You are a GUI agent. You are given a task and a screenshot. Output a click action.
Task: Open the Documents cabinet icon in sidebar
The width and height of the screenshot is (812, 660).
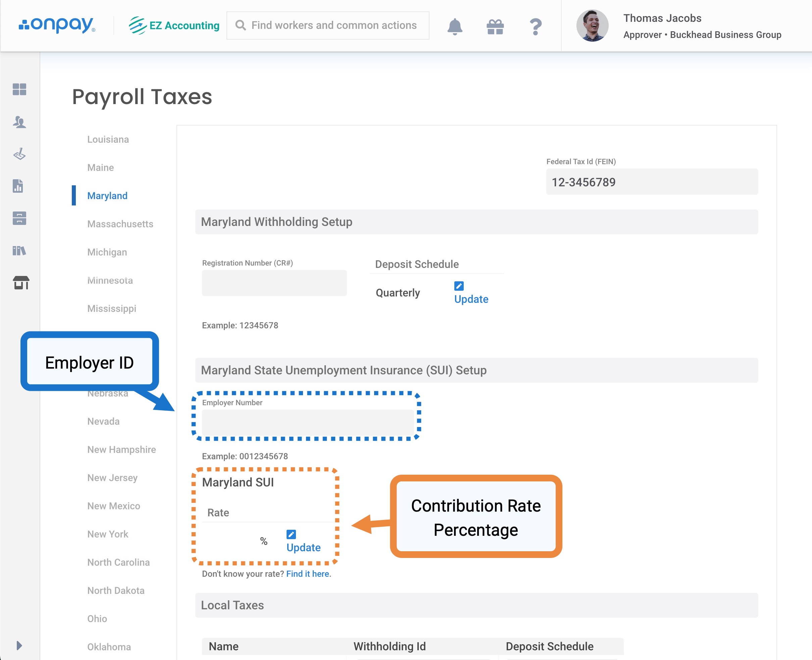tap(20, 219)
